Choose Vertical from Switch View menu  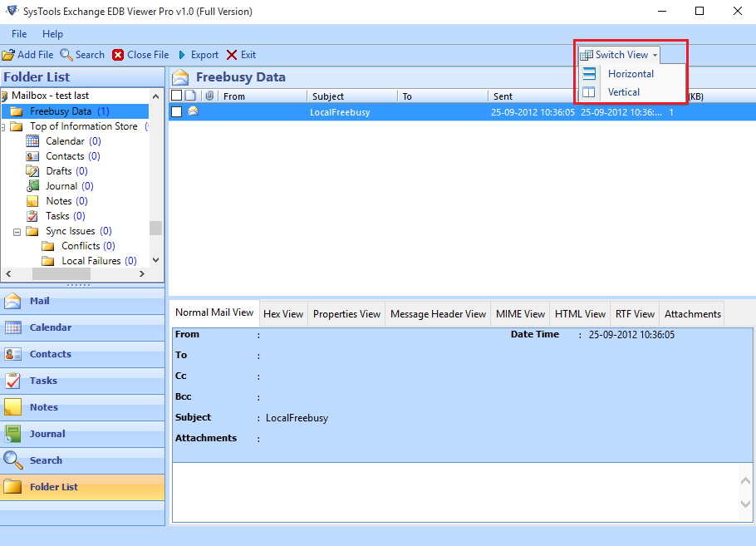coord(623,92)
